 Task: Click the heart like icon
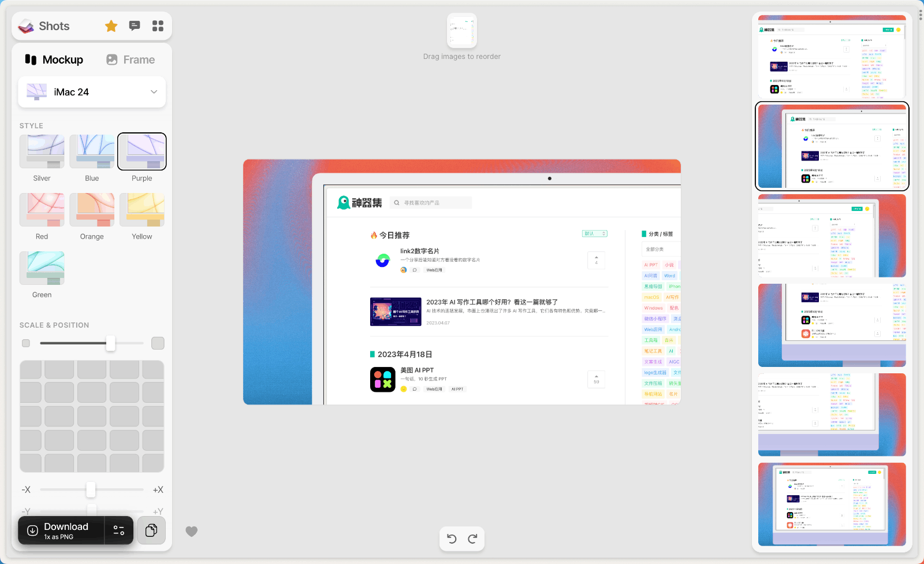coord(192,531)
